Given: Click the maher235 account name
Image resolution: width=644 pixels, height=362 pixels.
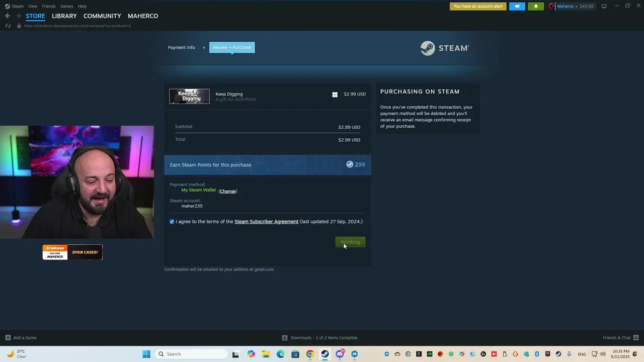Looking at the screenshot, I should [192, 206].
